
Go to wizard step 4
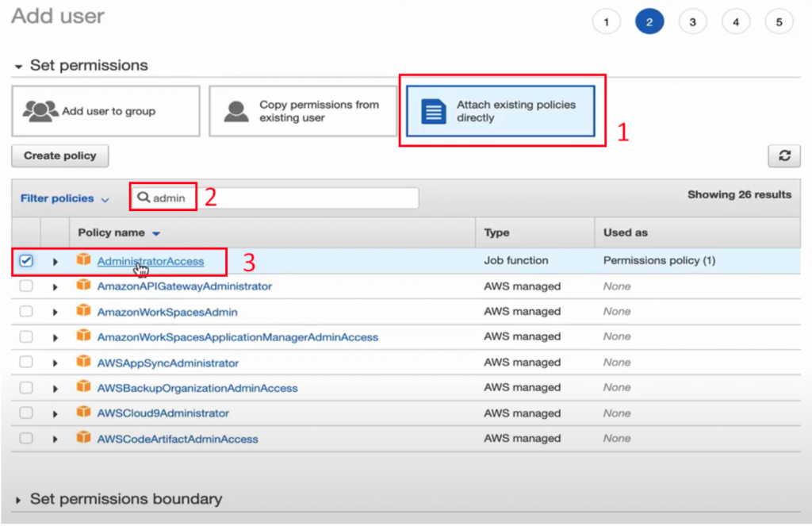[735, 21]
